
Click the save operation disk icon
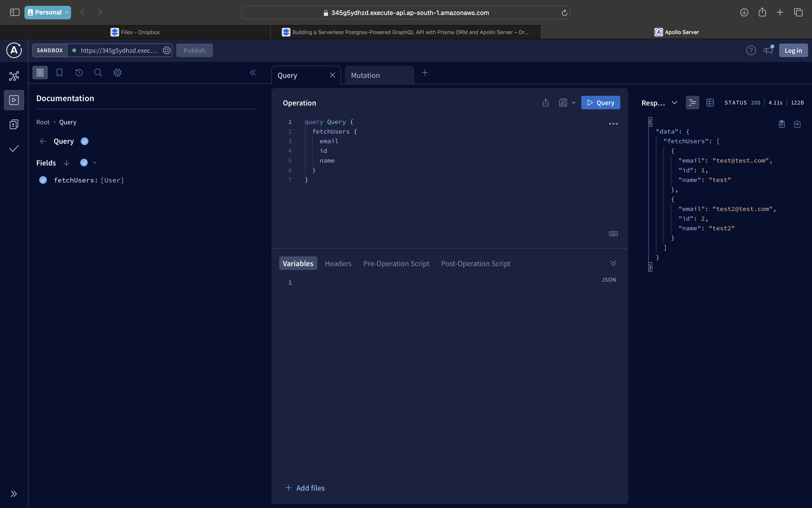tap(563, 103)
